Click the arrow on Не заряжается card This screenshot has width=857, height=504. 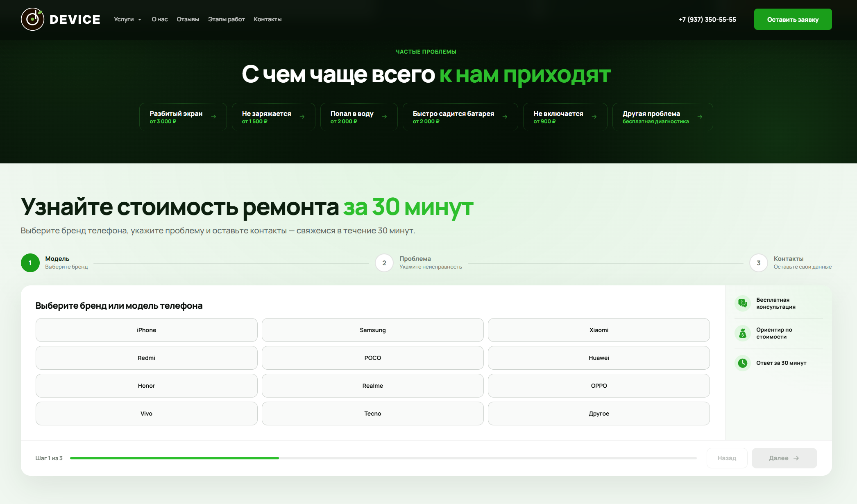(x=302, y=117)
